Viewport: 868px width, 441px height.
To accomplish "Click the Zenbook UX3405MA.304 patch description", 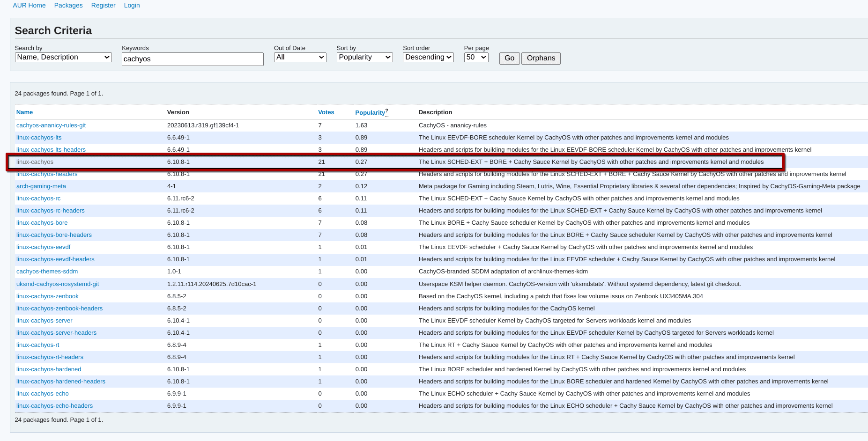I will click(561, 296).
